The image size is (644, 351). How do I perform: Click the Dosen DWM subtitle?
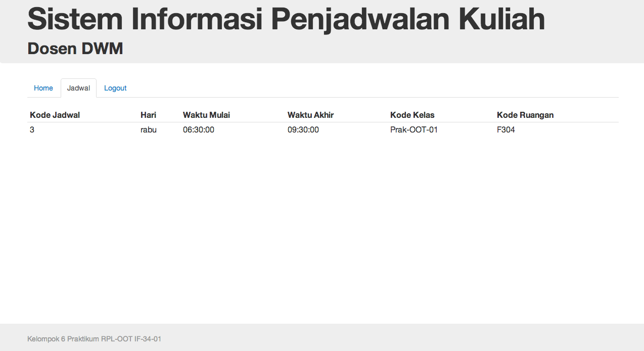coord(75,49)
